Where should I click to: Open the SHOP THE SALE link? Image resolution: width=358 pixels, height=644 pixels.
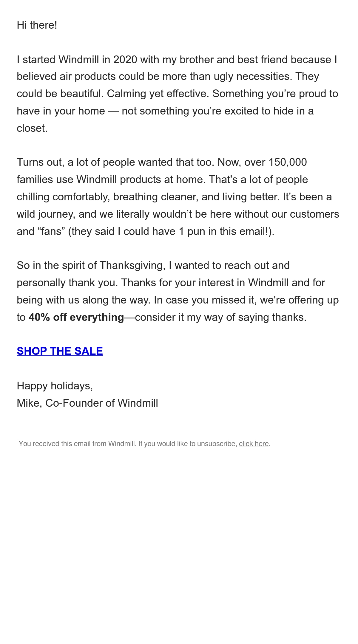click(x=60, y=351)
